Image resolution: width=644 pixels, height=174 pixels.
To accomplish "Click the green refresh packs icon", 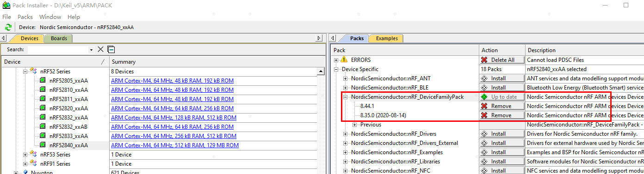I will (x=8, y=28).
